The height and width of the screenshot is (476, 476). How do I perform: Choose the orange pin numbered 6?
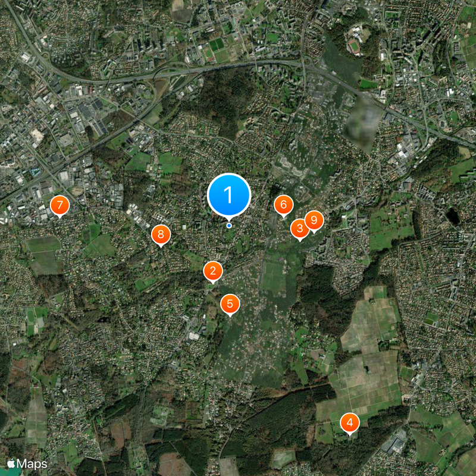click(284, 205)
